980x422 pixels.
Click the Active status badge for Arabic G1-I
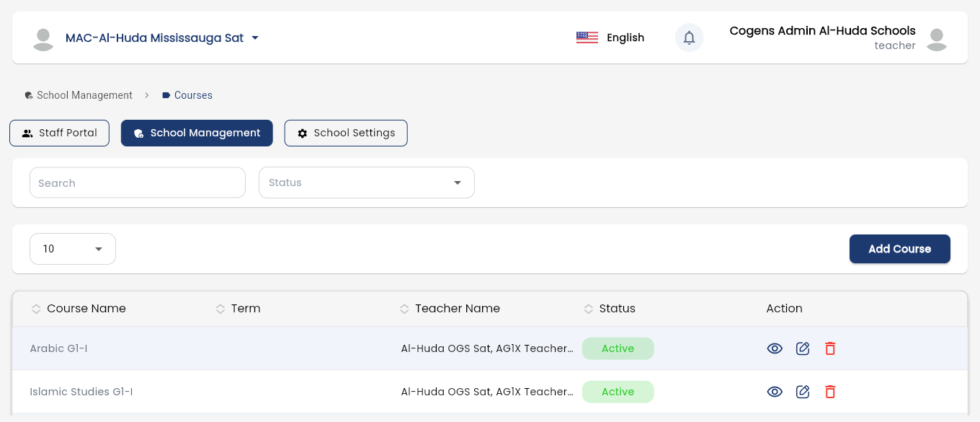[x=618, y=348]
